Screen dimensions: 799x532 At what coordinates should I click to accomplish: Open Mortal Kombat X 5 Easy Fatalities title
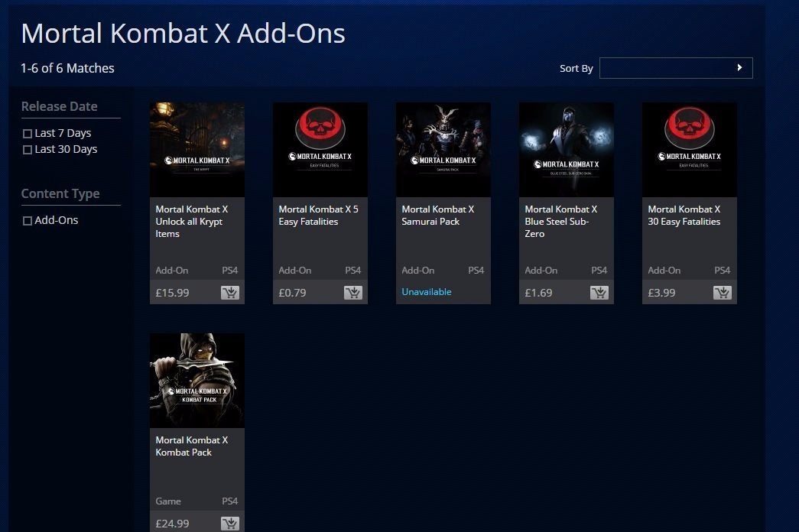[x=308, y=216]
